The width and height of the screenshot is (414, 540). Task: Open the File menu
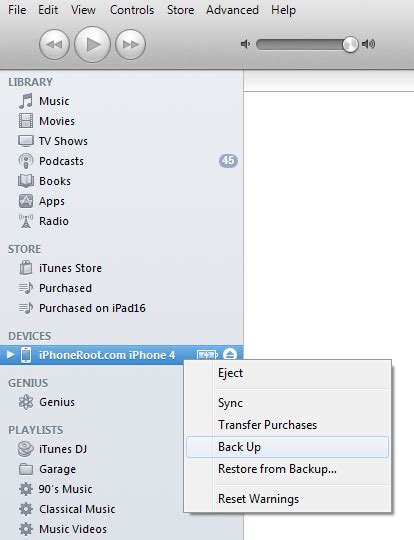point(17,10)
